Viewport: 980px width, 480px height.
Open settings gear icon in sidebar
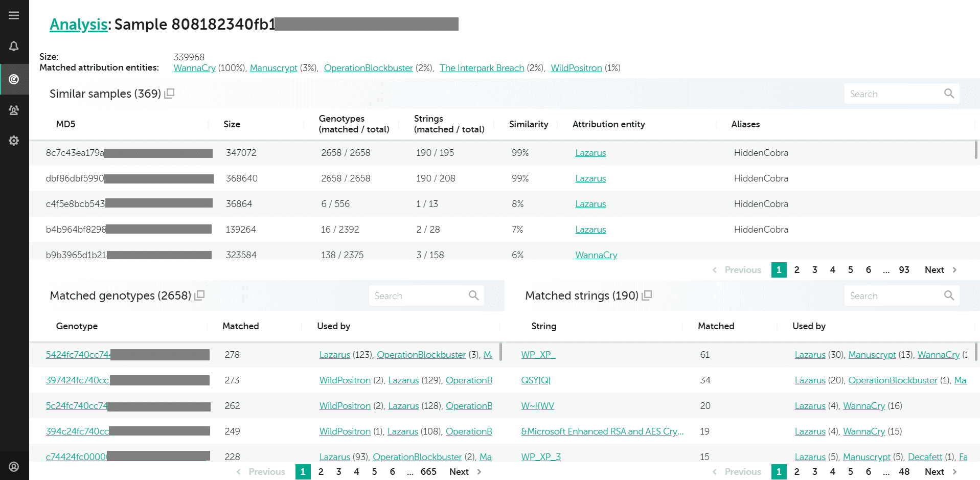[x=14, y=141]
